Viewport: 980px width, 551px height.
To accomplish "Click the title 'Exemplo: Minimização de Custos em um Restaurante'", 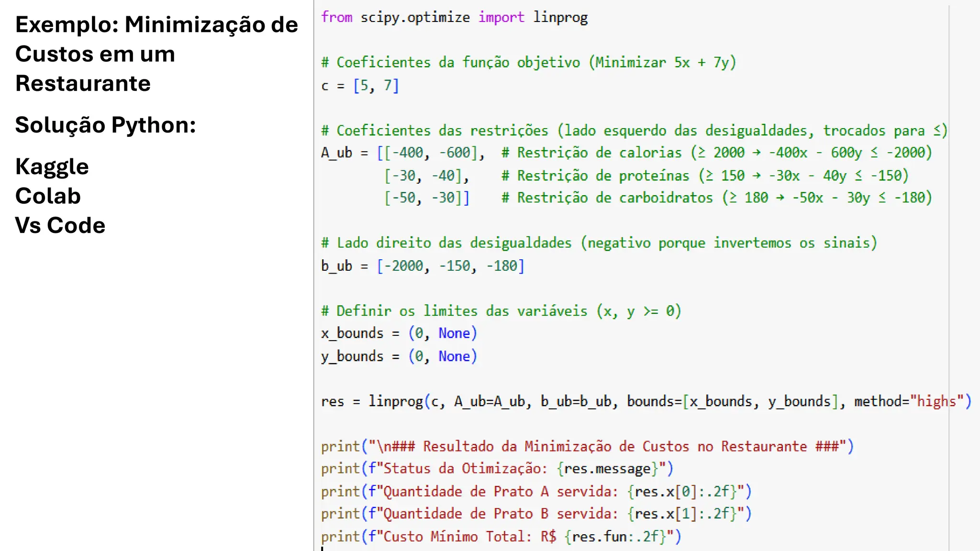I will coord(156,54).
